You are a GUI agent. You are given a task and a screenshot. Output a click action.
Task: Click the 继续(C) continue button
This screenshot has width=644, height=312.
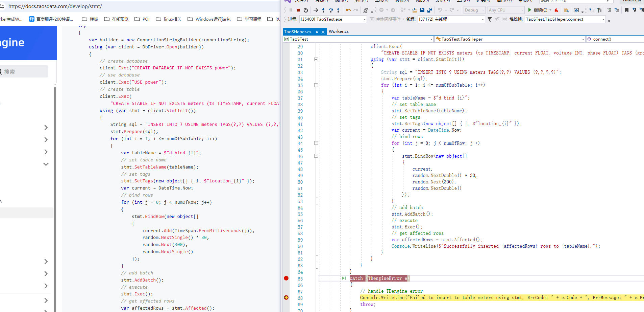(538, 10)
